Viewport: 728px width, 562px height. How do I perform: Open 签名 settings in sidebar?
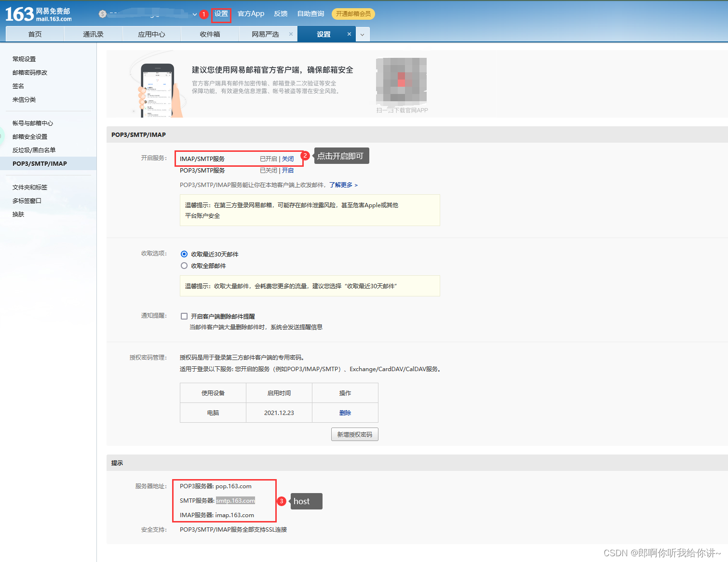tap(18, 86)
